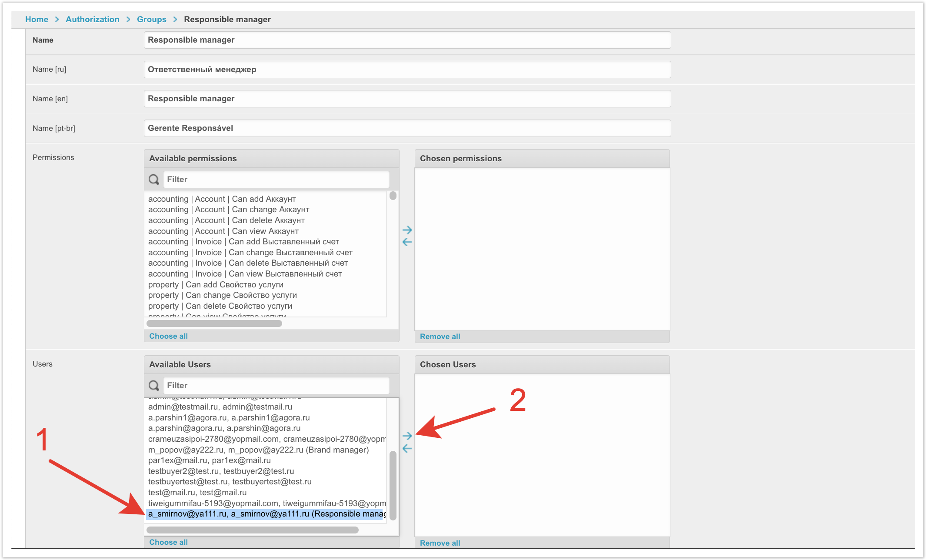Choose all available users
Image resolution: width=926 pixels, height=560 pixels.
168,542
